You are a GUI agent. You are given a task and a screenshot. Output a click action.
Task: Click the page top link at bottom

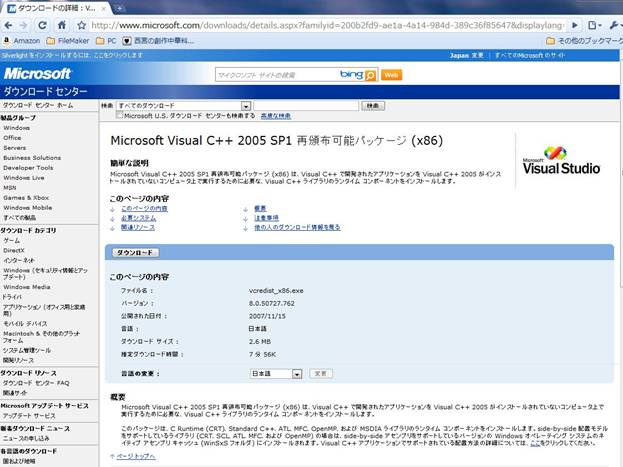coord(136,456)
